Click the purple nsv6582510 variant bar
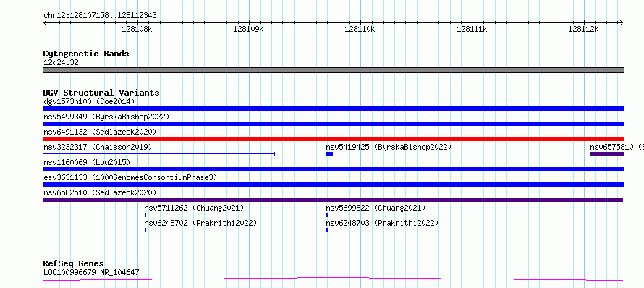The image size is (644, 288). [333, 200]
